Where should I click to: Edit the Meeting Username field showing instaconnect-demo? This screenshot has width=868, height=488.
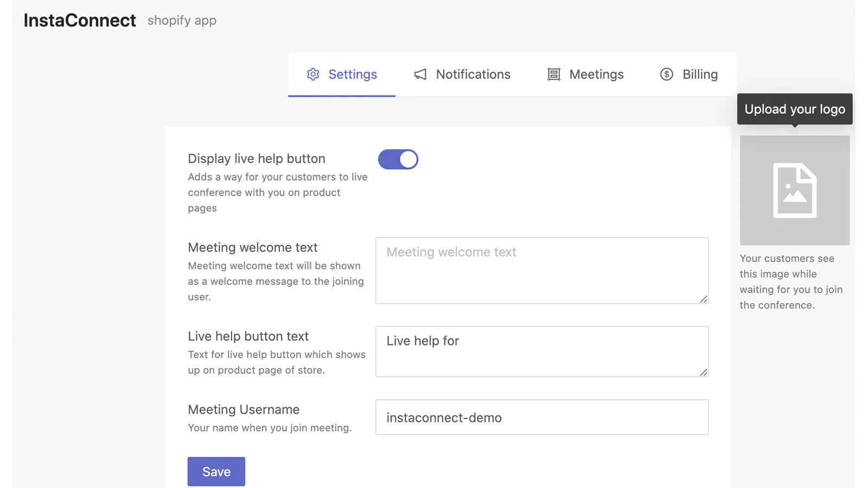541,418
